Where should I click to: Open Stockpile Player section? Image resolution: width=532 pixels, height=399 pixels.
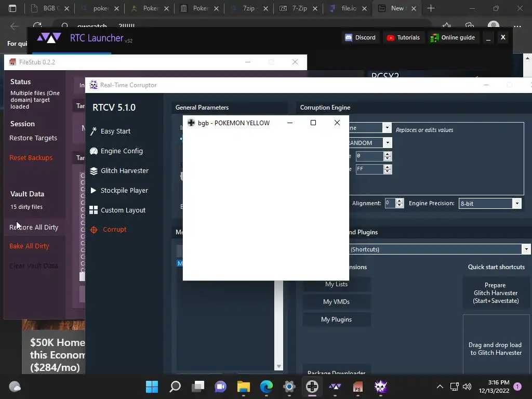[124, 190]
